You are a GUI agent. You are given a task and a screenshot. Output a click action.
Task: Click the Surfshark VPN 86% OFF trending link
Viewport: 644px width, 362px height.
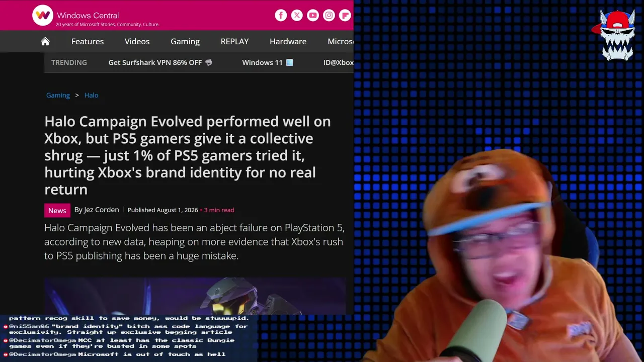click(x=160, y=62)
